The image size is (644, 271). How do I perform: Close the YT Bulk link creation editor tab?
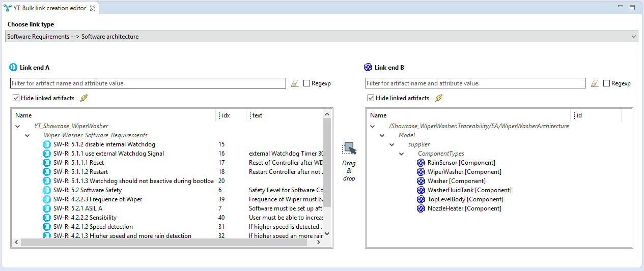(92, 8)
